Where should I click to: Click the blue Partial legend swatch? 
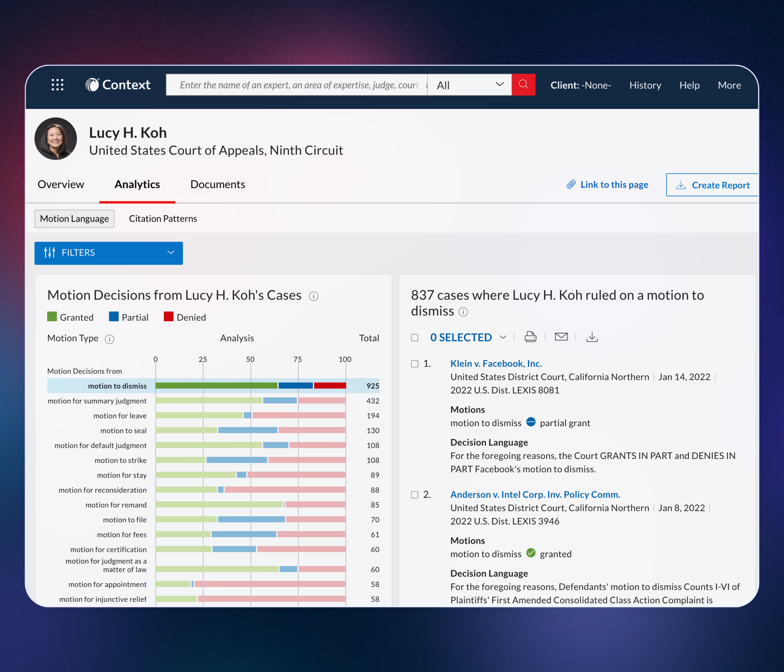(114, 317)
